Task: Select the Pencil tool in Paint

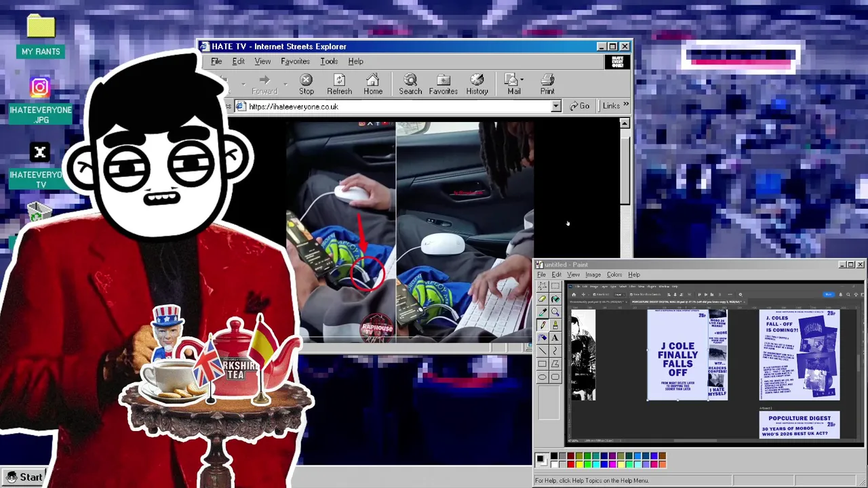Action: click(x=542, y=325)
